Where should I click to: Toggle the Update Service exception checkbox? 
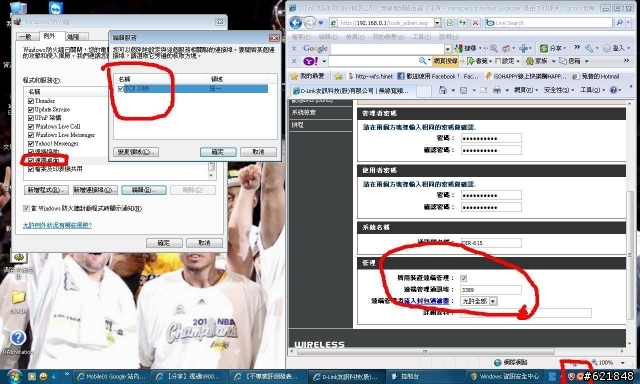31,109
